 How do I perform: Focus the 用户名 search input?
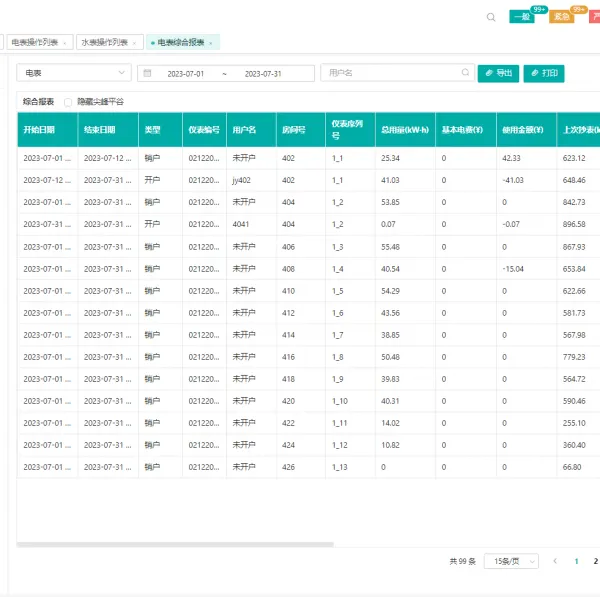pos(397,73)
